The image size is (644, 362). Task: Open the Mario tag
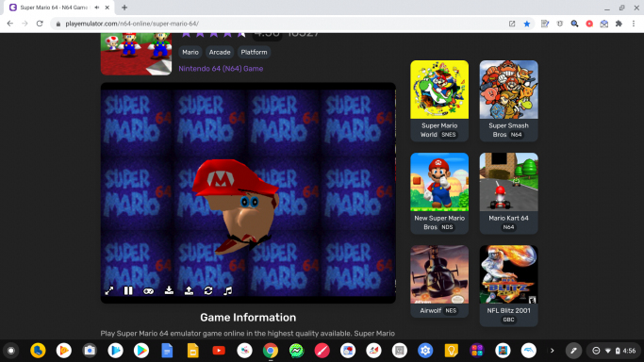click(x=190, y=52)
